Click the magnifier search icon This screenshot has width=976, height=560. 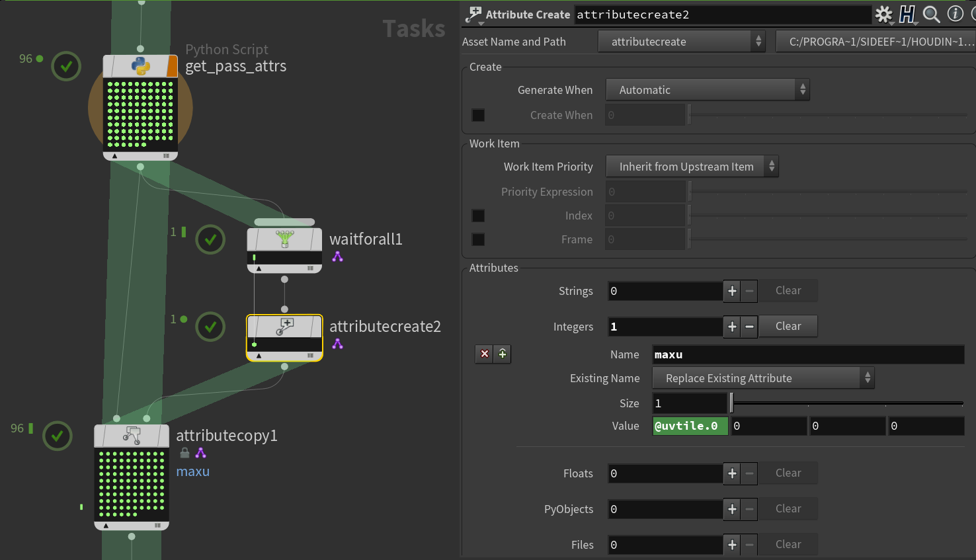point(931,14)
